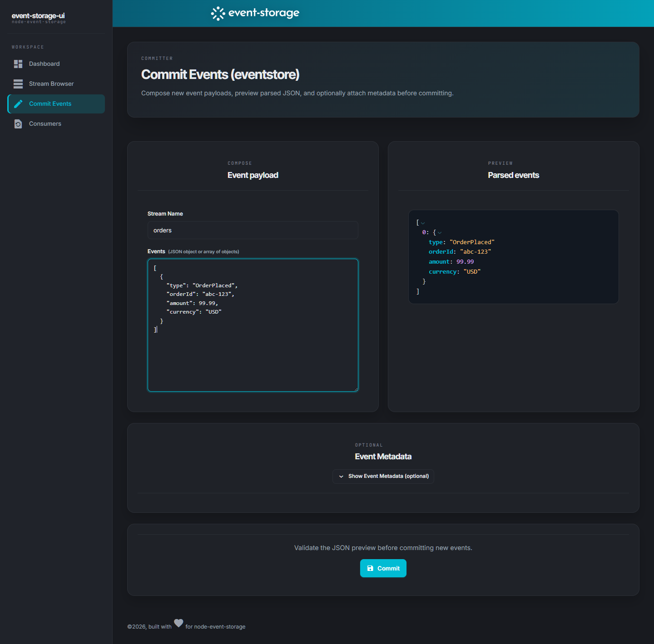Image resolution: width=654 pixels, height=644 pixels.
Task: Click the save icon on Commit button
Action: [370, 568]
